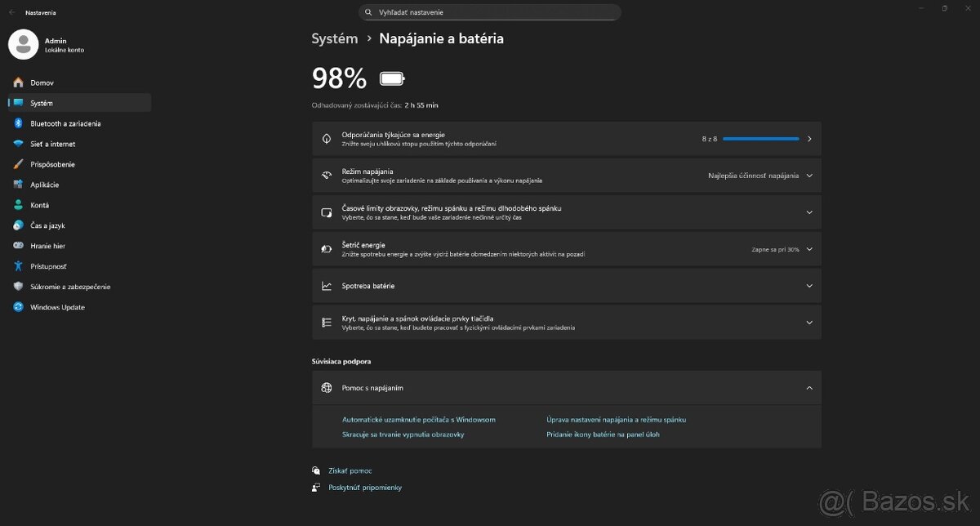Click the Bluetooth a zariadenia icon
The image size is (980, 526).
coord(18,123)
